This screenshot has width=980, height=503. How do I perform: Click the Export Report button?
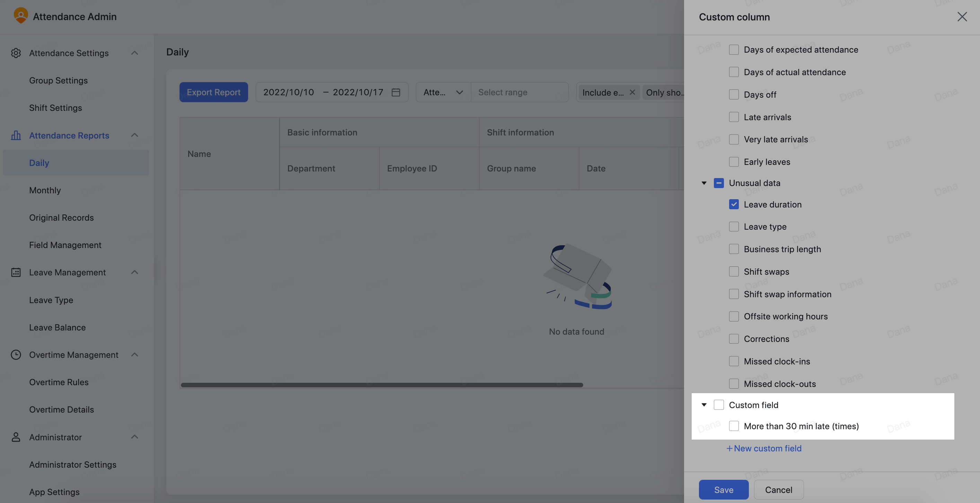coord(213,92)
